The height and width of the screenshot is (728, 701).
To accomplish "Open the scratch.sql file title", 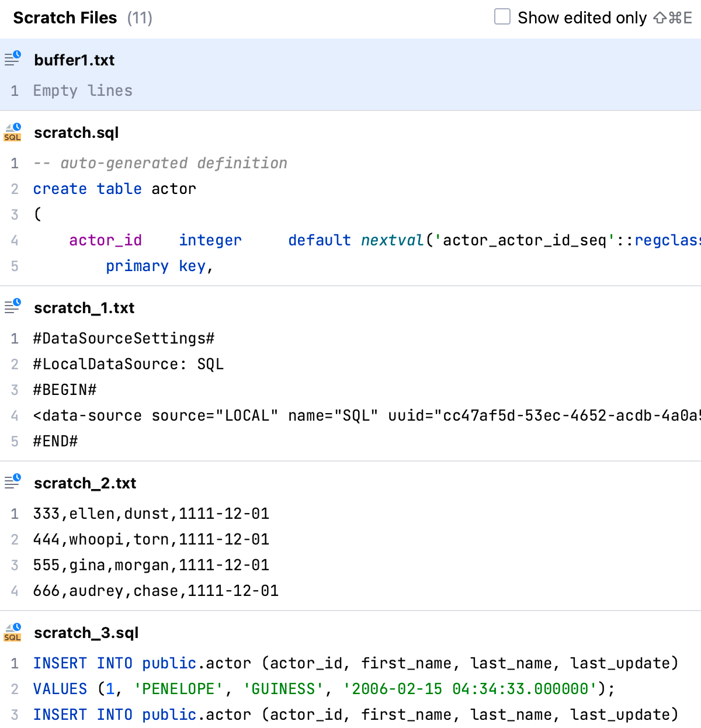I will point(76,133).
